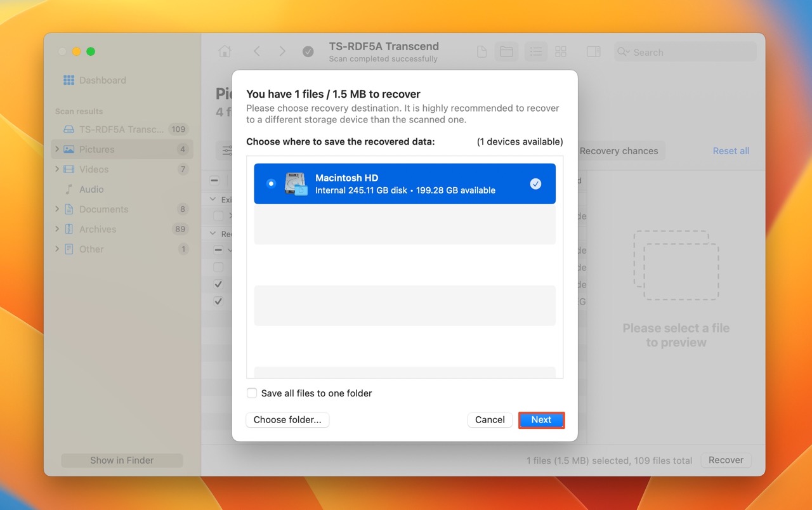Click the Reset all link
Image resolution: width=812 pixels, height=510 pixels.
731,151
